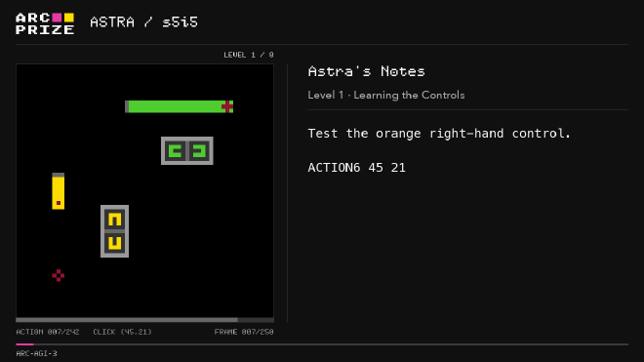Viewport: 644px width, 362px height.
Task: Click the "Test the orange right-hand control." note
Action: tap(439, 134)
